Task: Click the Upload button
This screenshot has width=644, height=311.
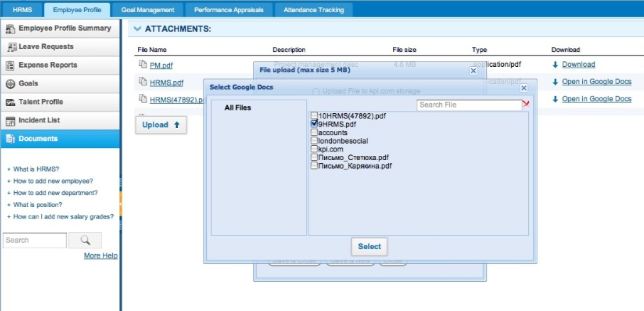Action: tap(161, 125)
